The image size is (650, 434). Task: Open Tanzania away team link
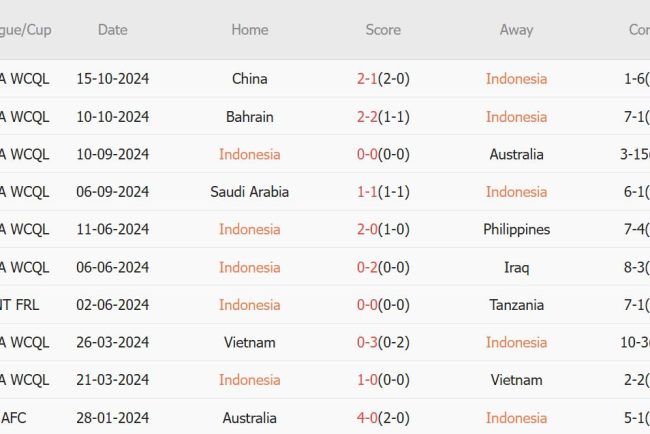point(516,305)
